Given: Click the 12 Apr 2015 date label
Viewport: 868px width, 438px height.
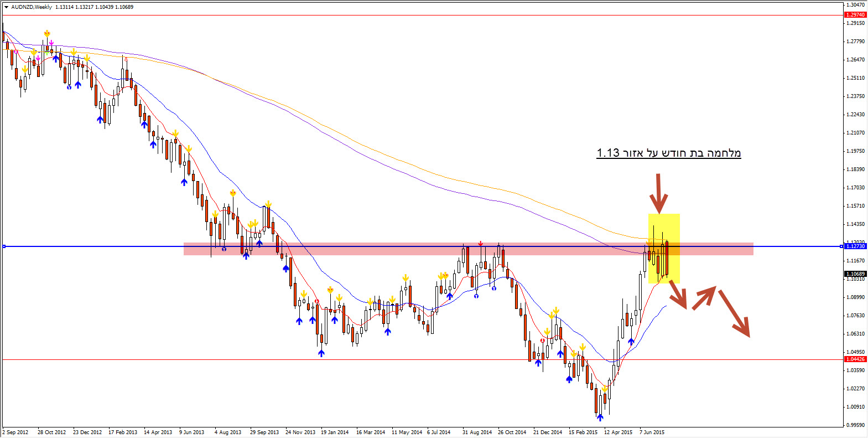Looking at the screenshot, I should pos(618,432).
